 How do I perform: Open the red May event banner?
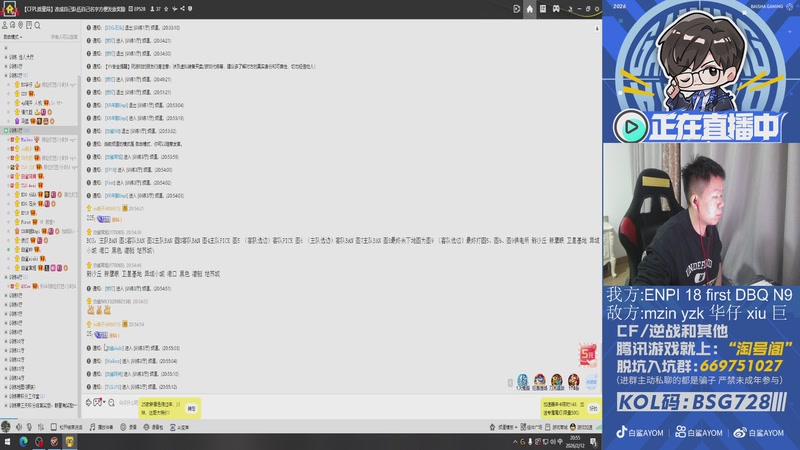pyautogui.click(x=587, y=354)
